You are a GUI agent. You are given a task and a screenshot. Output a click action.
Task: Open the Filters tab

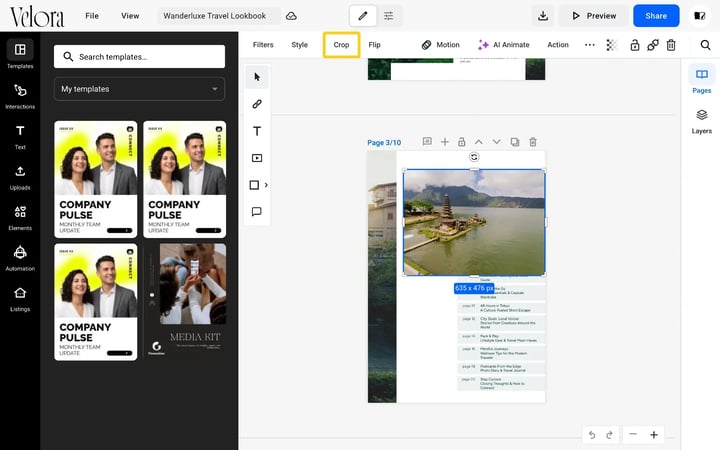[x=263, y=45]
